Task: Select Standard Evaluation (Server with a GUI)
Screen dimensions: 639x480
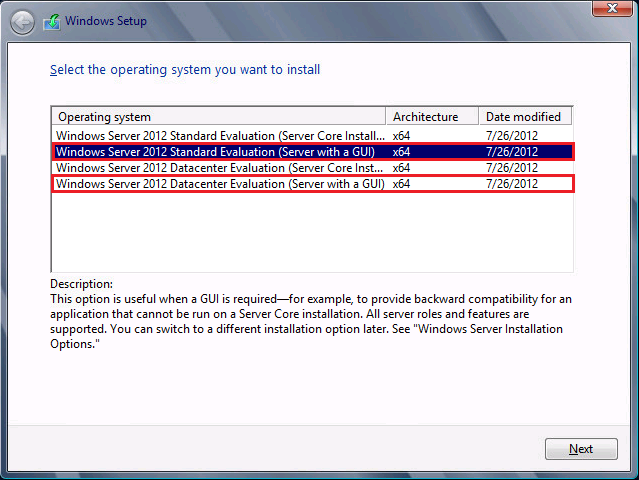Action: [x=220, y=152]
